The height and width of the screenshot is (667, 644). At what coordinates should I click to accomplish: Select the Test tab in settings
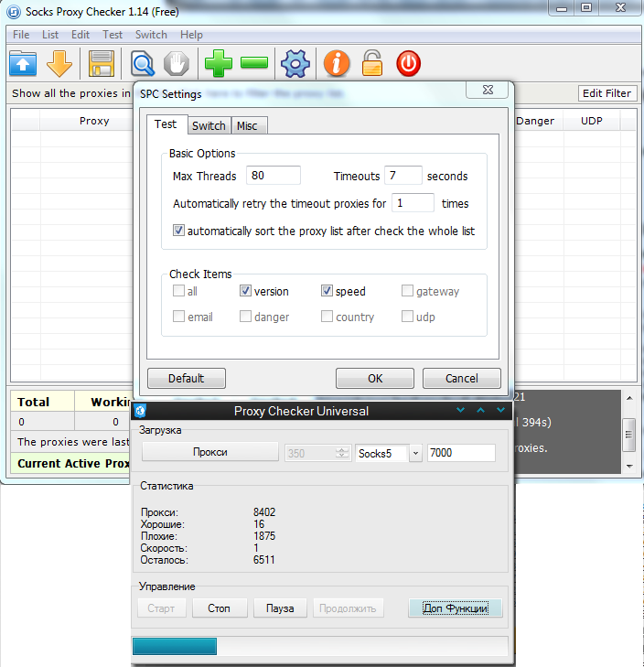[x=166, y=124]
